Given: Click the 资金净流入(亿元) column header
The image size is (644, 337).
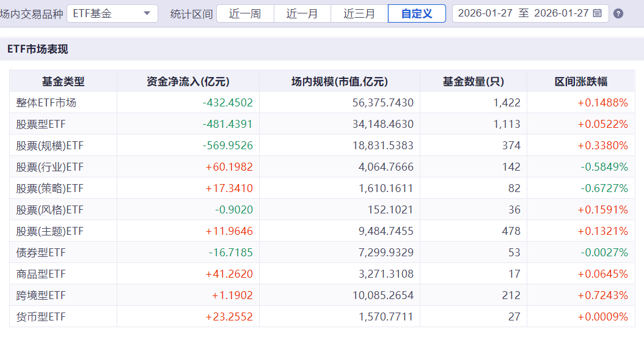Looking at the screenshot, I should 188,81.
